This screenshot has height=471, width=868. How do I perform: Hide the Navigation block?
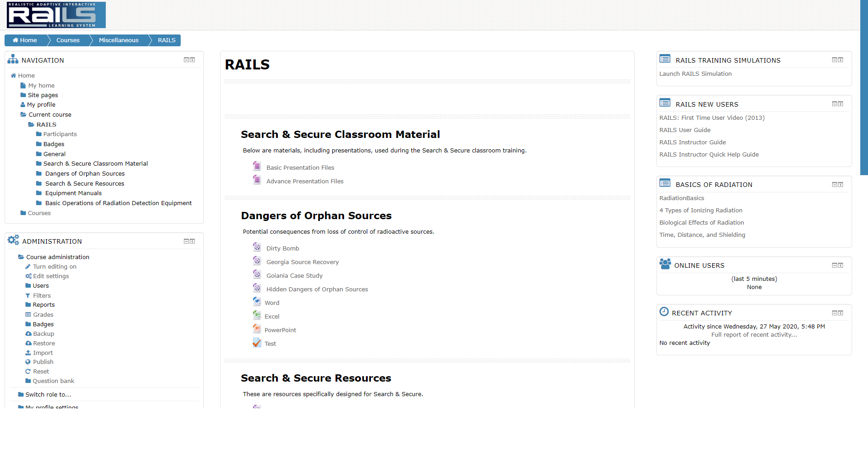click(186, 60)
